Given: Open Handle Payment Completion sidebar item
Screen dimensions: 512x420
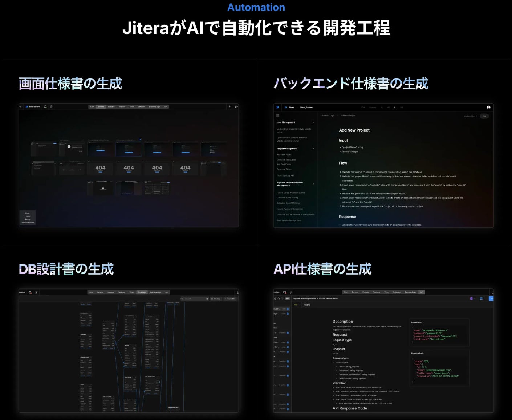Looking at the screenshot, I should pos(290,209).
